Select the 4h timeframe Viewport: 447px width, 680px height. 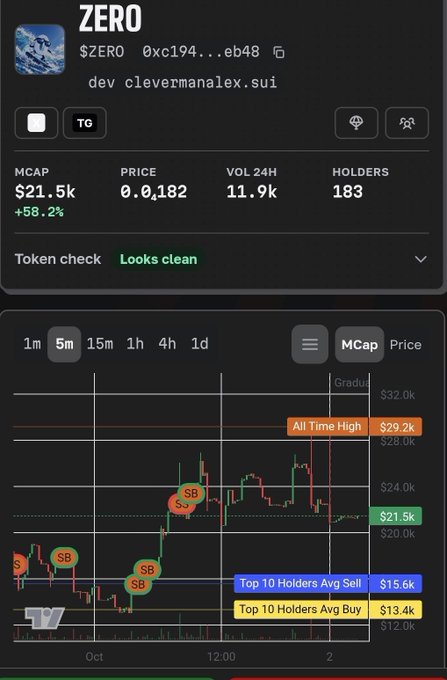[167, 344]
